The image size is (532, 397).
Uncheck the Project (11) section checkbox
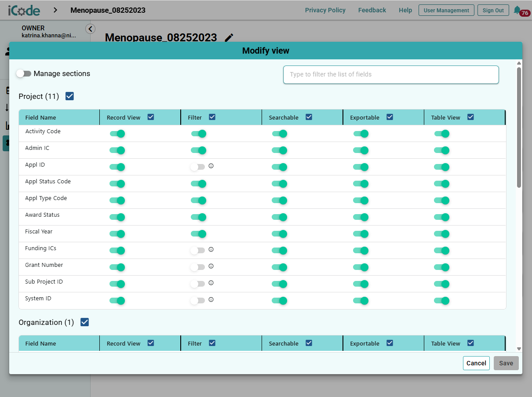69,96
